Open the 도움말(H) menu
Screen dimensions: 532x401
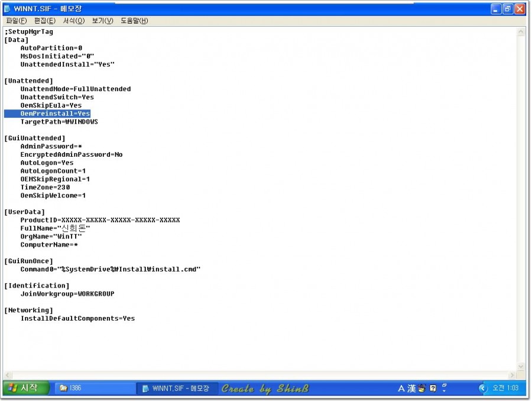point(134,21)
